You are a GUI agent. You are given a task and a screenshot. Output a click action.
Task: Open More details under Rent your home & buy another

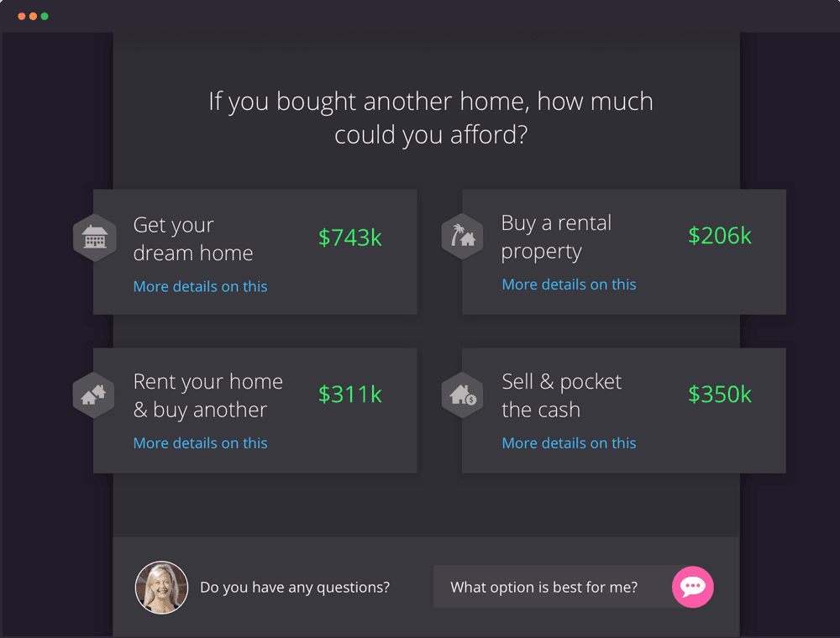pyautogui.click(x=200, y=443)
